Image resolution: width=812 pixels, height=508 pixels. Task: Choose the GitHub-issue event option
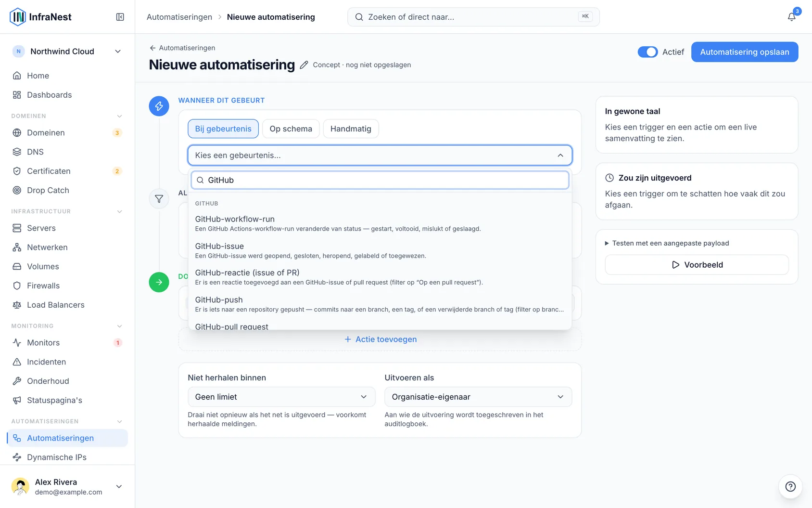point(380,250)
